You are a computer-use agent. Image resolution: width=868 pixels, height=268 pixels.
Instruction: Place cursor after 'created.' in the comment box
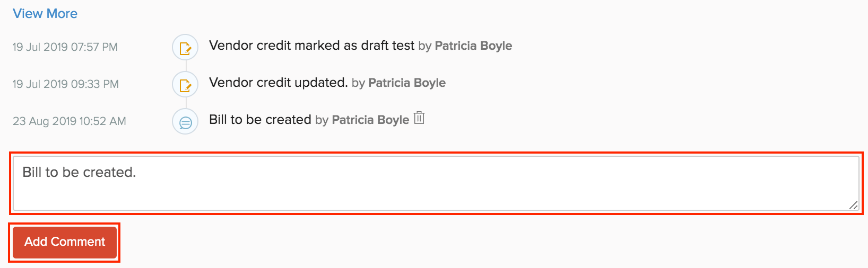(137, 173)
